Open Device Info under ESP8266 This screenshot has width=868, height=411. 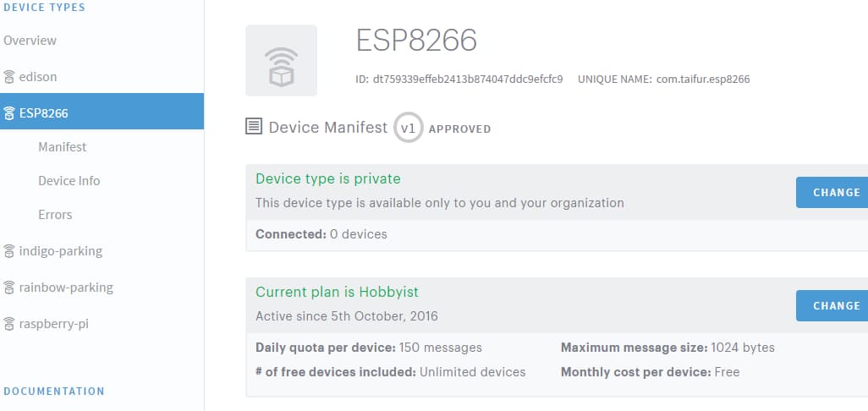click(69, 181)
